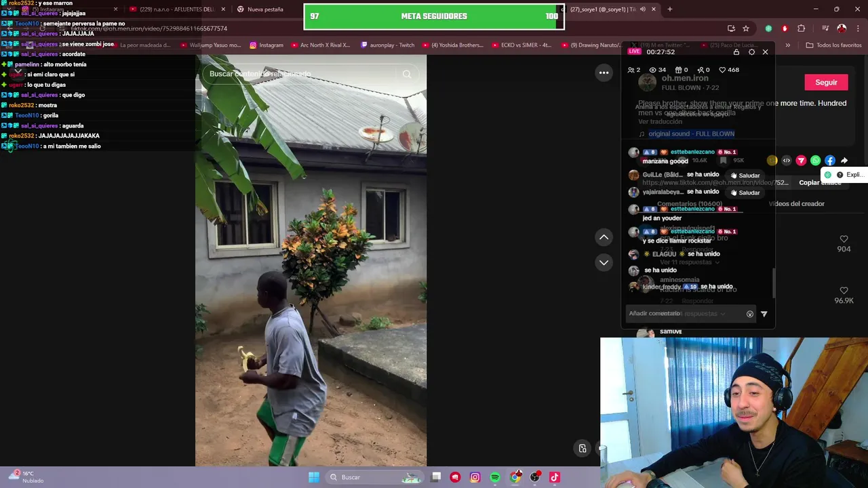Open a new browser tab with plus

(x=670, y=9)
